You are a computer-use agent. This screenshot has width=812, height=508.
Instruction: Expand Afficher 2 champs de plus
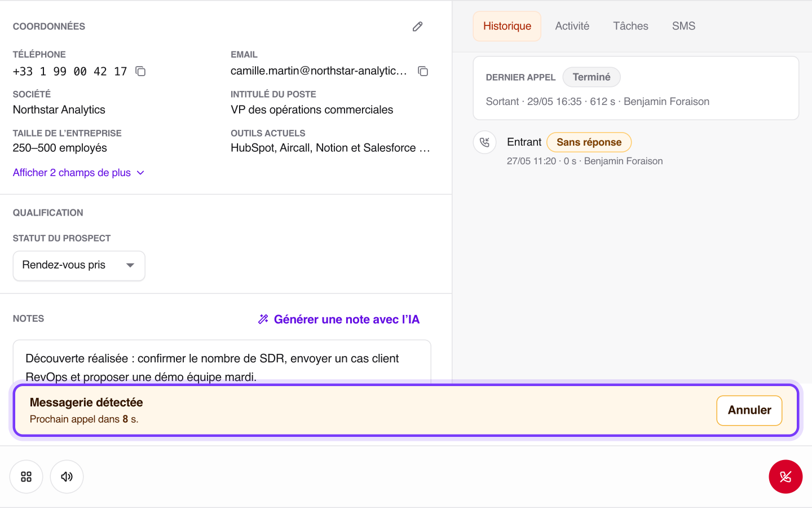click(x=78, y=173)
